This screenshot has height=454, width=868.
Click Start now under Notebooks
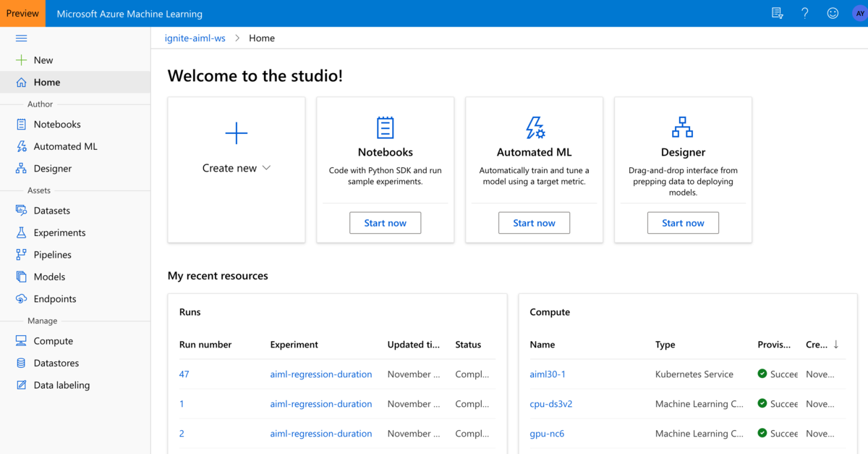pyautogui.click(x=386, y=223)
